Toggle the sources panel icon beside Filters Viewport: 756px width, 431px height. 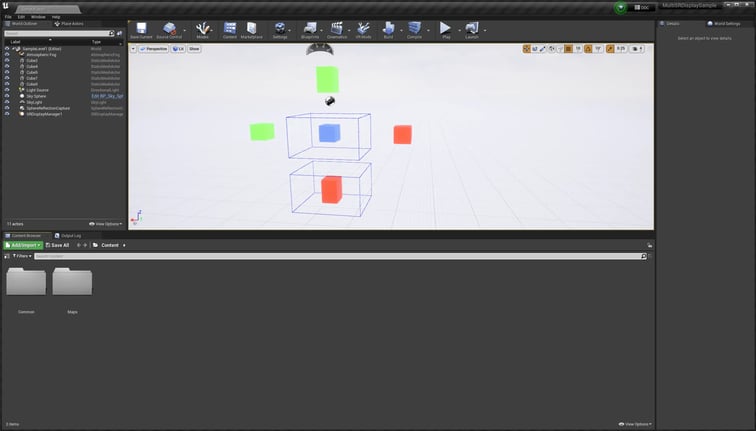(x=7, y=256)
